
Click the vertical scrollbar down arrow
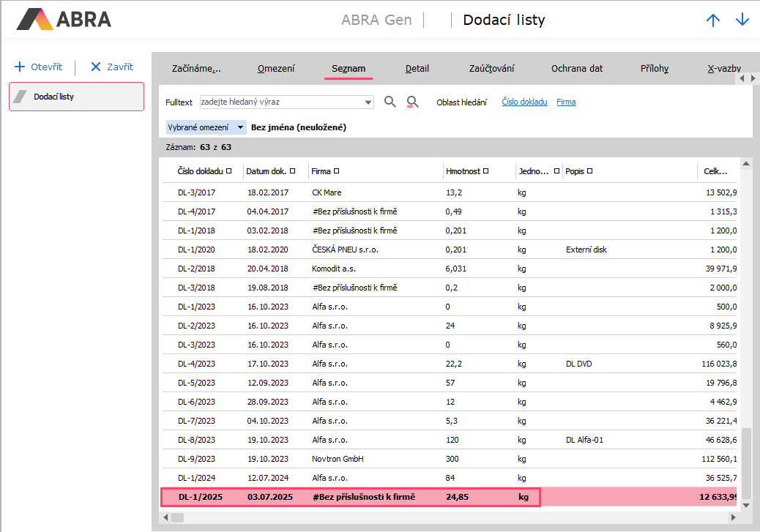pos(746,506)
